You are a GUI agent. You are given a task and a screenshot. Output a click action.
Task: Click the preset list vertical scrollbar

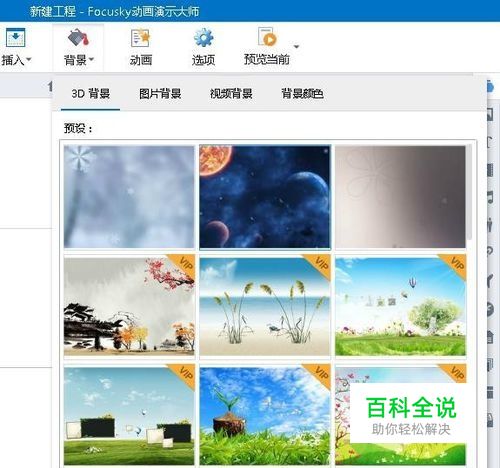click(x=470, y=192)
